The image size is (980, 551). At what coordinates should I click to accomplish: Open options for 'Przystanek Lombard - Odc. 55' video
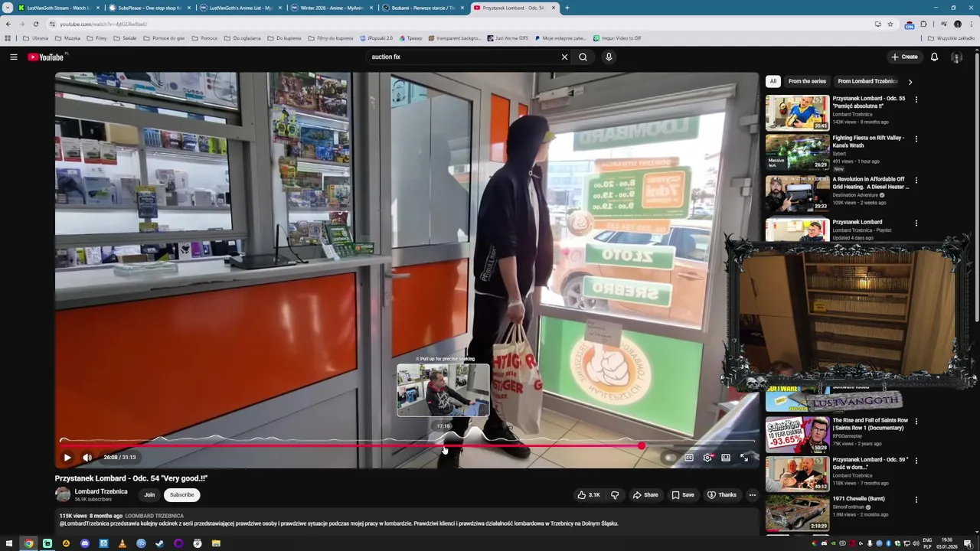click(x=916, y=99)
